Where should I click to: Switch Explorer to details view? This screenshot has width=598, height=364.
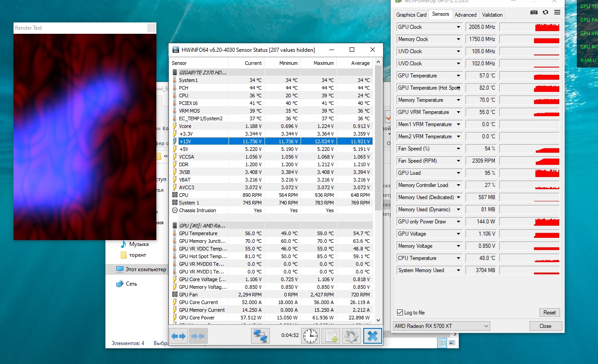pyautogui.click(x=442, y=343)
